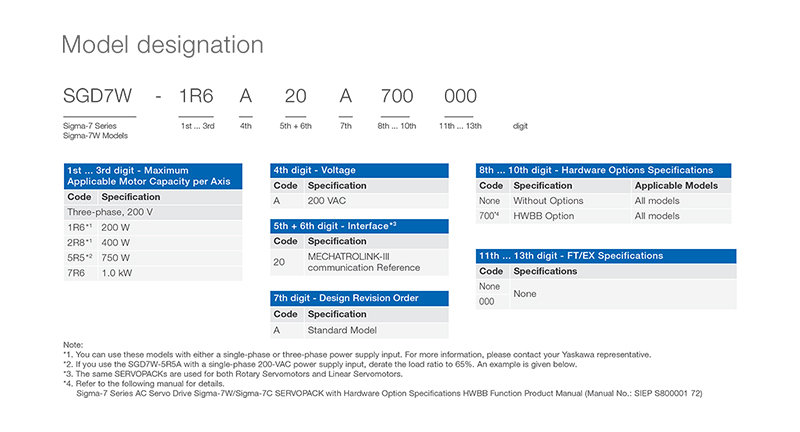Select the 2R8 400 W table row

(152, 243)
